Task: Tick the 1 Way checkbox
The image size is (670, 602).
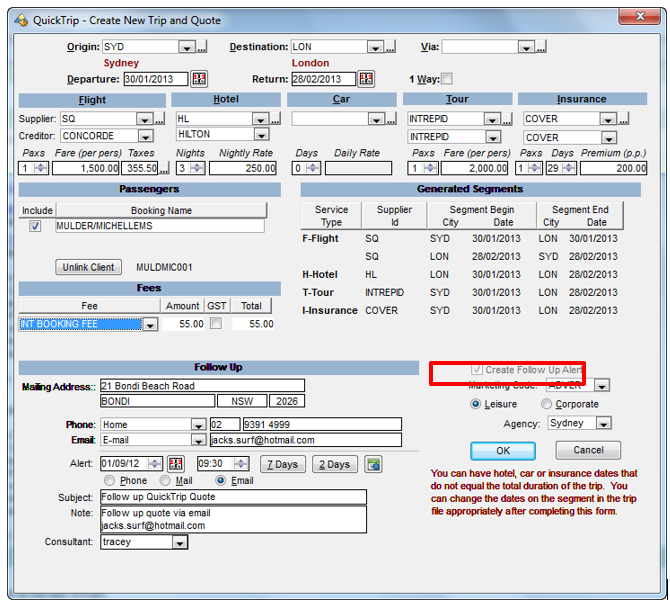Action: coord(447,79)
